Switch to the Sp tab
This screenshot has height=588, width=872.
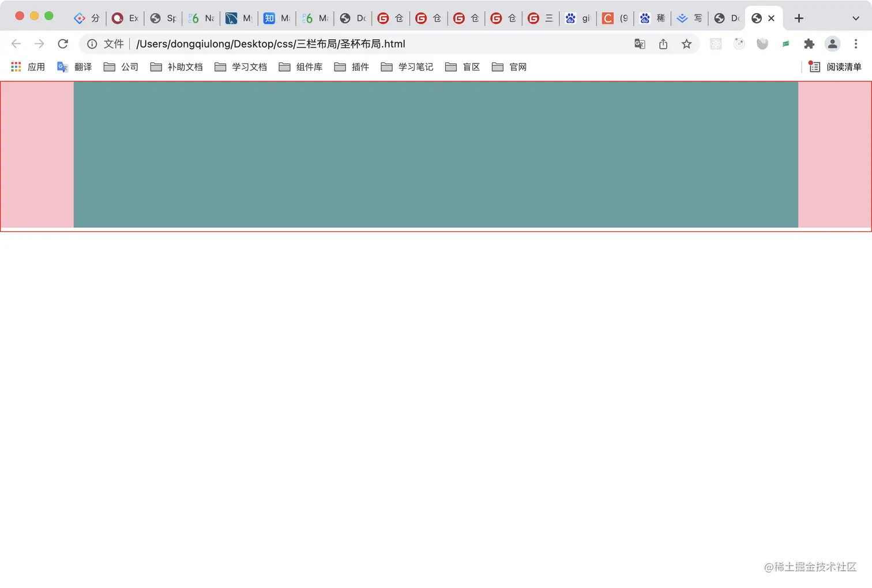(163, 18)
